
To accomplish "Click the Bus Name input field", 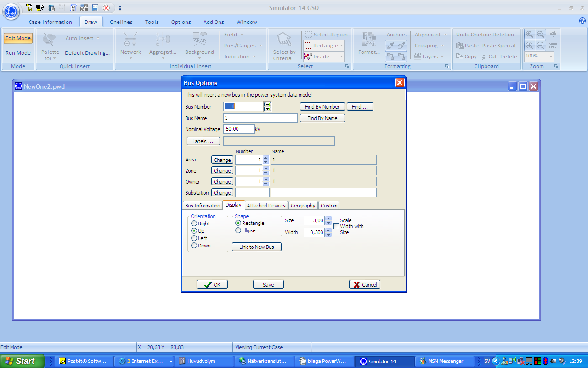I will click(260, 118).
